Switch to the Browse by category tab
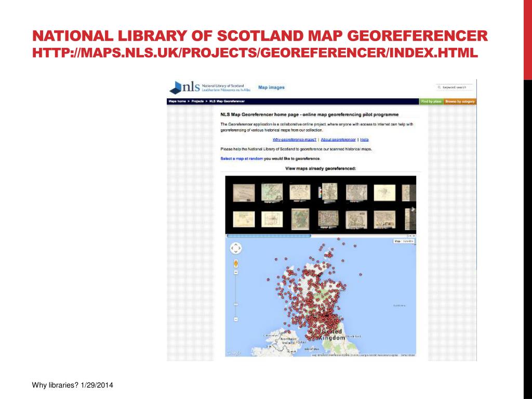Screen dimensions: 532x399 [x=460, y=101]
